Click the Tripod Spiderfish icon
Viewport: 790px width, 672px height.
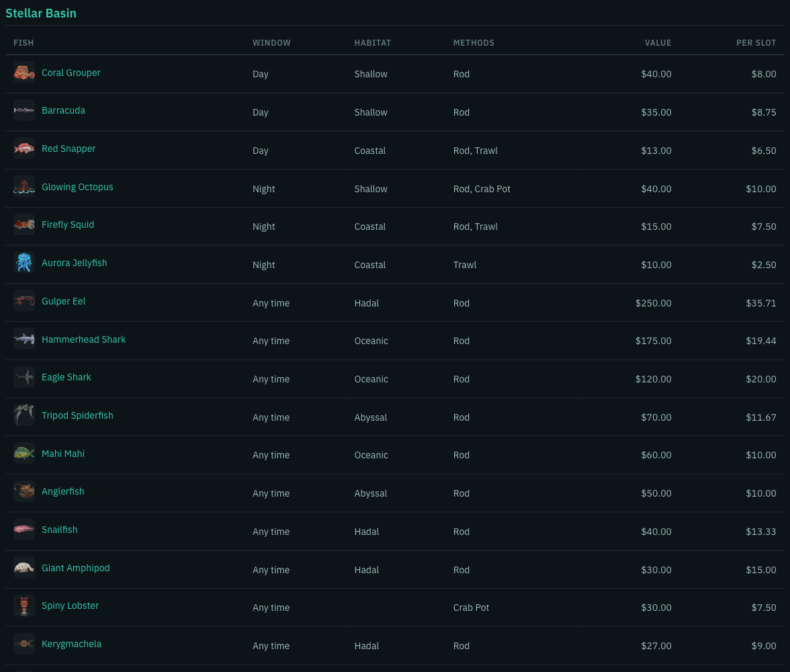[24, 415]
